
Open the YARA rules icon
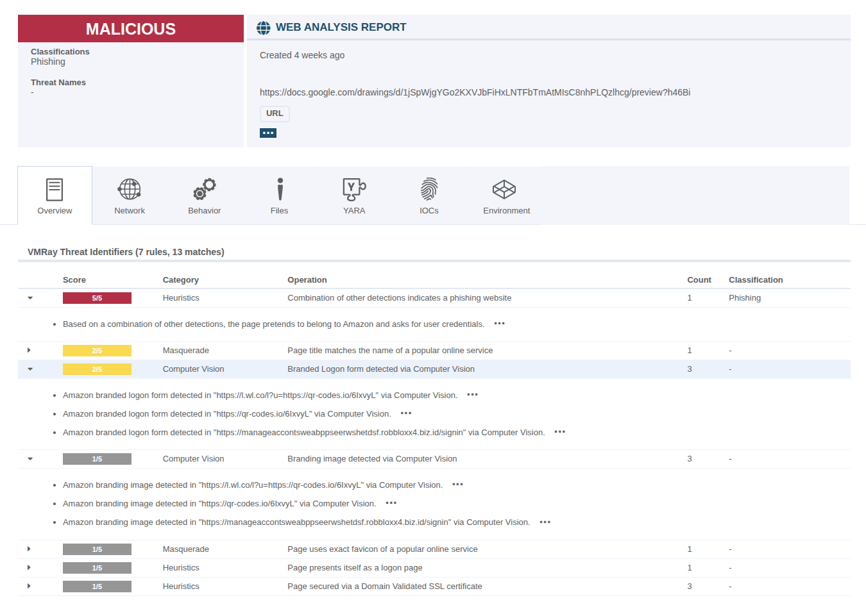click(354, 190)
